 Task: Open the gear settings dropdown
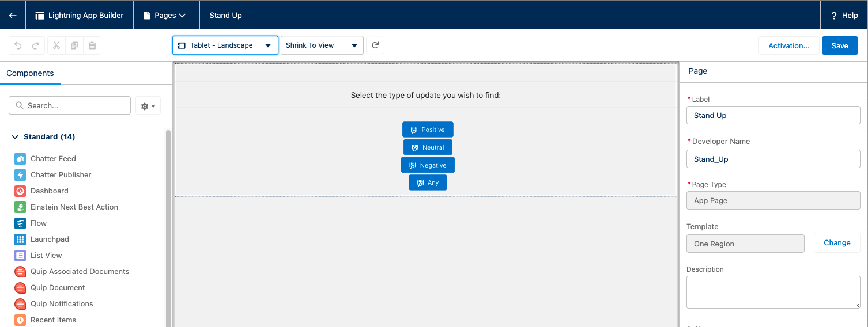[x=148, y=106]
